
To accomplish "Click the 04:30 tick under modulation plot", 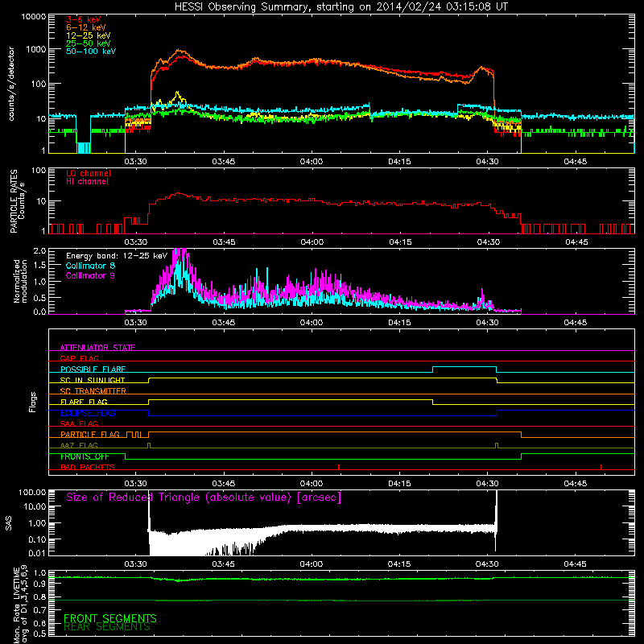I will [x=488, y=323].
